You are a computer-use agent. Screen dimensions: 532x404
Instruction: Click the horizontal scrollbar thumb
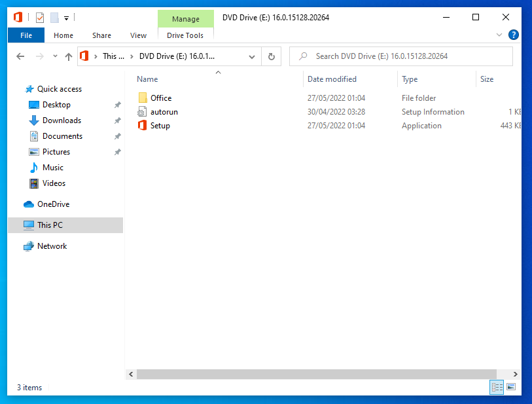[317, 374]
